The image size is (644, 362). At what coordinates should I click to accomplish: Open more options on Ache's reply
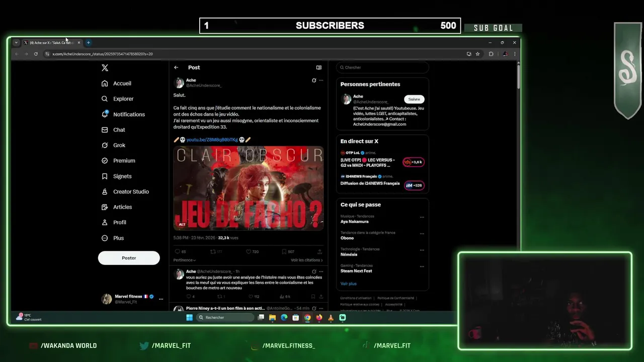click(321, 271)
